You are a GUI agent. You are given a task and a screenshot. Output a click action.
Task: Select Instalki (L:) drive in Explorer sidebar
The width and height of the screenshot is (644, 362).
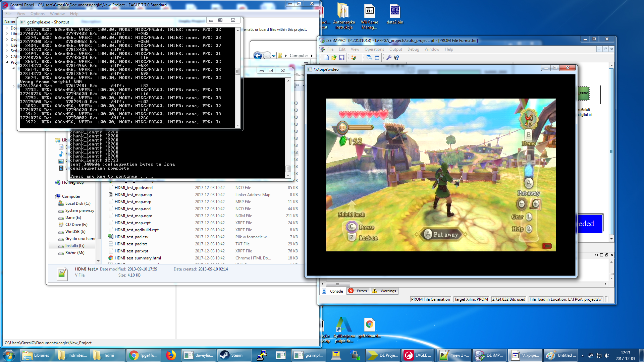coord(72,246)
